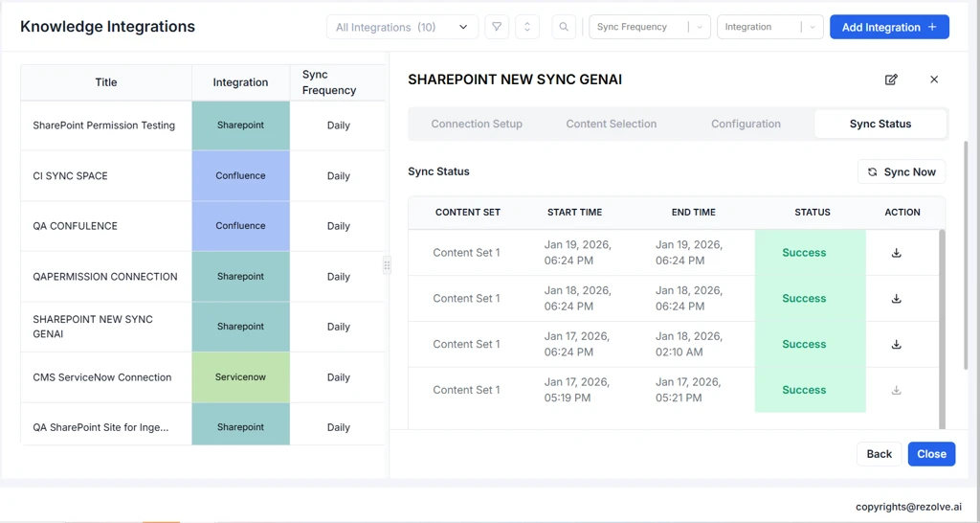Screen dimensions: 980x523
Task: Click the panel resize drag handle
Action: pos(387,265)
